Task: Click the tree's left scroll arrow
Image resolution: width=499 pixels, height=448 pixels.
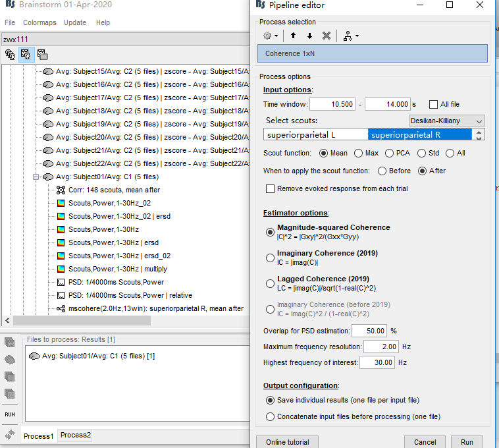Action: 7,321
